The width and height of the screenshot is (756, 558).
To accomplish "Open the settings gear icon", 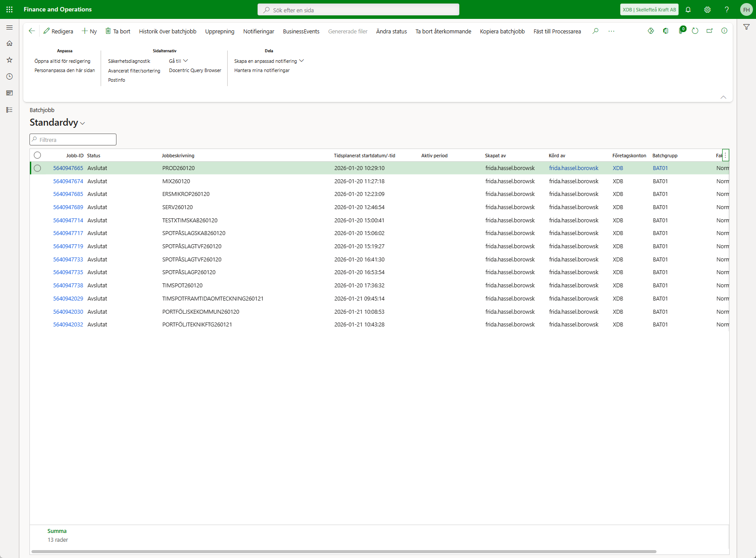I will [707, 10].
